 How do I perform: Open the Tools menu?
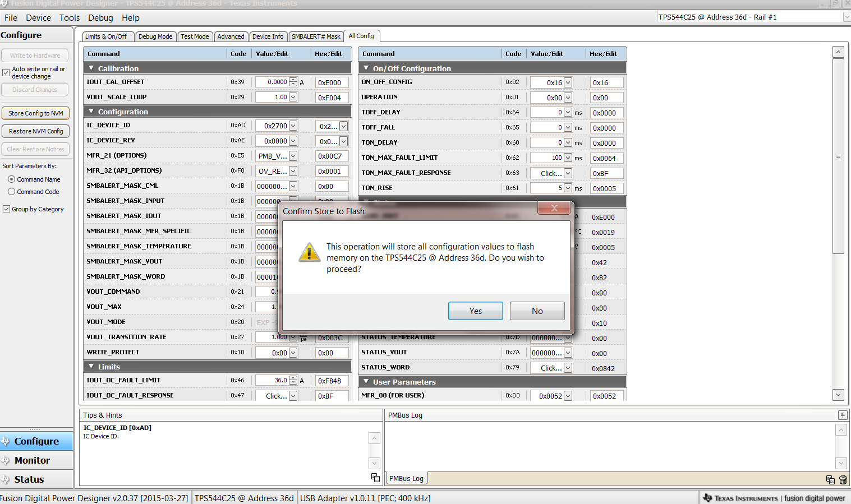click(70, 18)
